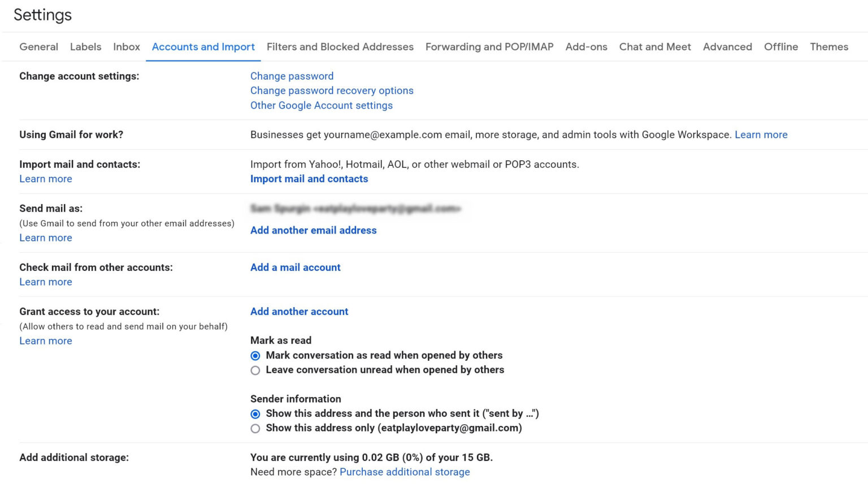Open the Add-ons tab
Image resolution: width=868 pixels, height=496 pixels.
pos(586,47)
